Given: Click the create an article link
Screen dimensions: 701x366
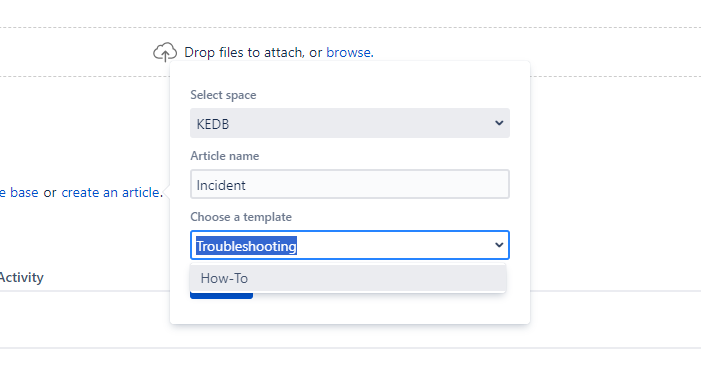Looking at the screenshot, I should tap(110, 193).
